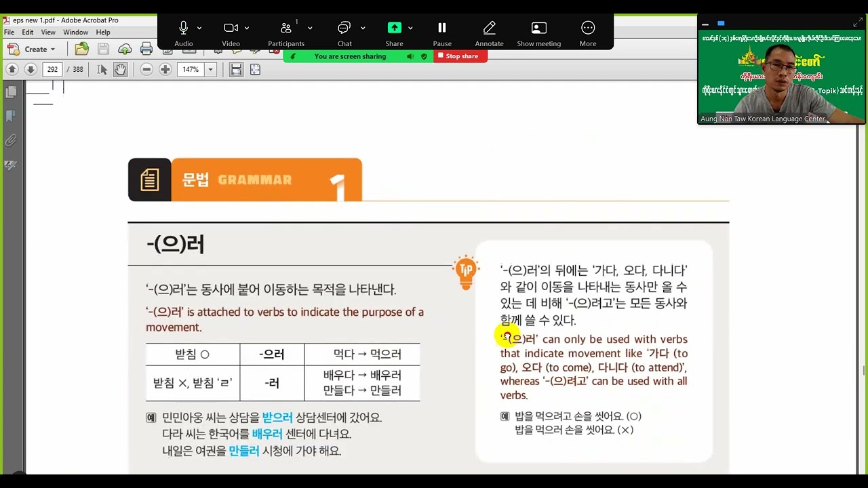868x488 pixels.
Task: Open Page Thumbnails panel in sidebar
Action: (11, 91)
